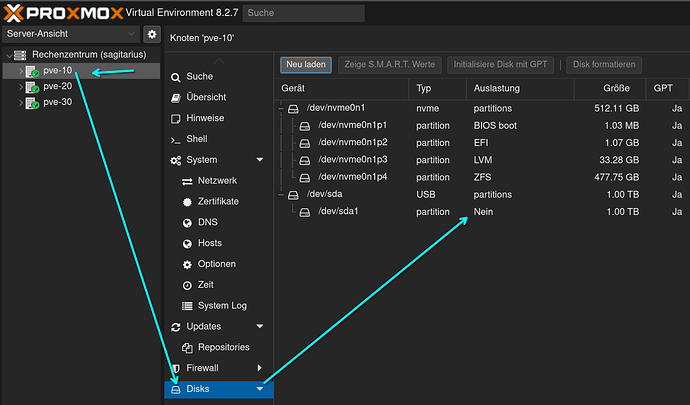Collapse the Disks submenu arrow
690x405 pixels.
point(260,389)
